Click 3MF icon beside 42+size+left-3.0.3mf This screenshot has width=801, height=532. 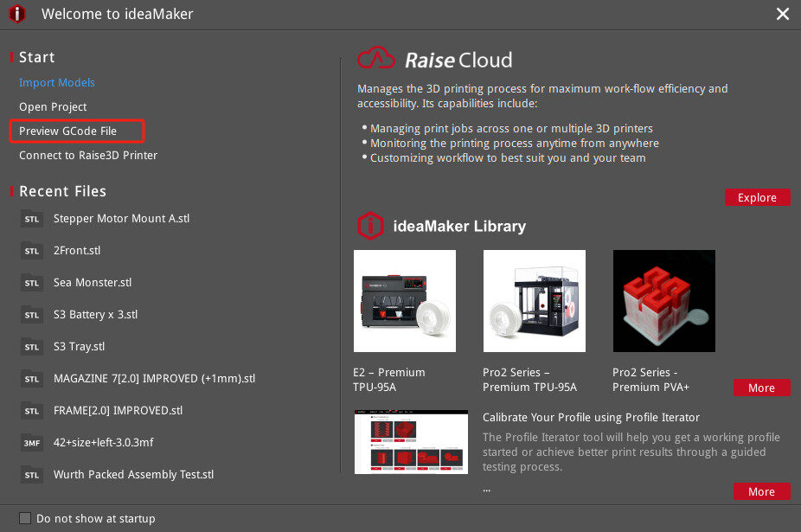32,443
